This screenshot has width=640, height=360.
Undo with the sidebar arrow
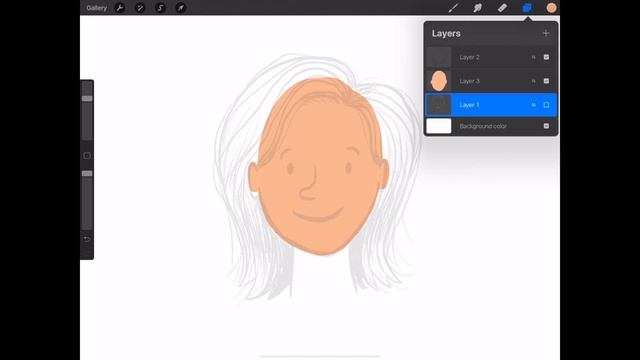[x=87, y=239]
